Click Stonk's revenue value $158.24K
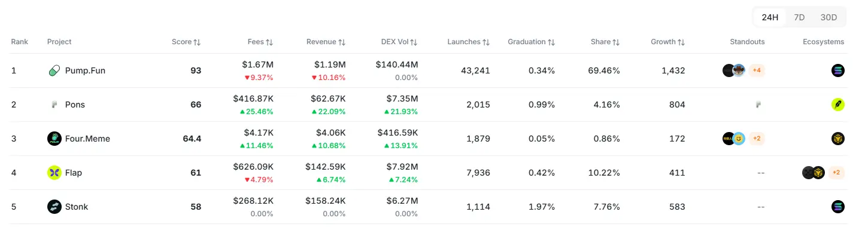Viewport: 868px width, 227px height. 326,200
